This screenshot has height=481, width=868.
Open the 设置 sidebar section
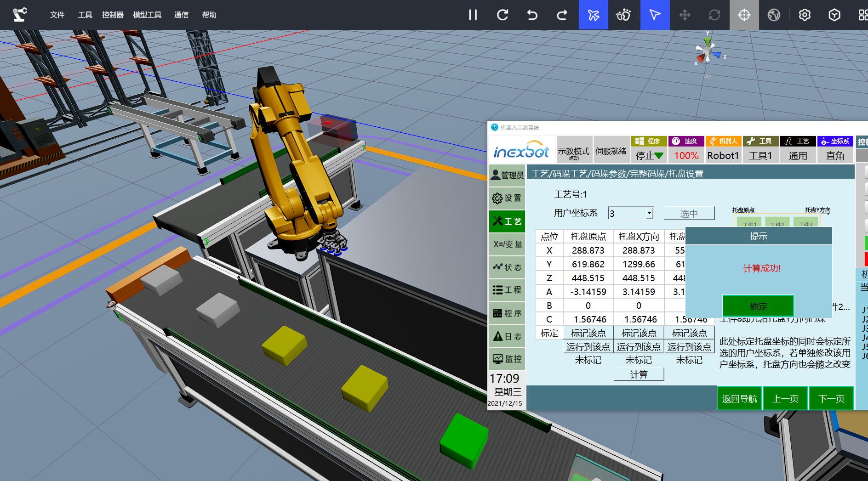(x=507, y=198)
